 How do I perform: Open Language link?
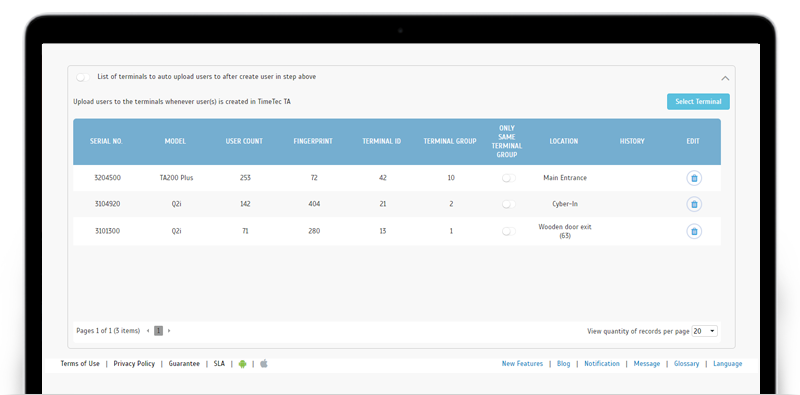728,364
